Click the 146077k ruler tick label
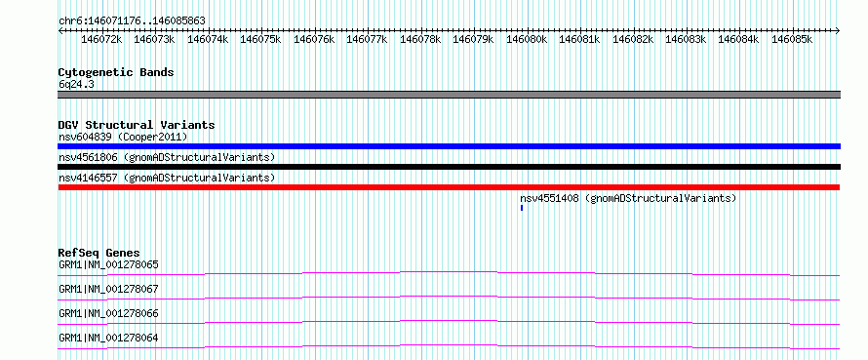The width and height of the screenshot is (868, 360). pyautogui.click(x=367, y=39)
